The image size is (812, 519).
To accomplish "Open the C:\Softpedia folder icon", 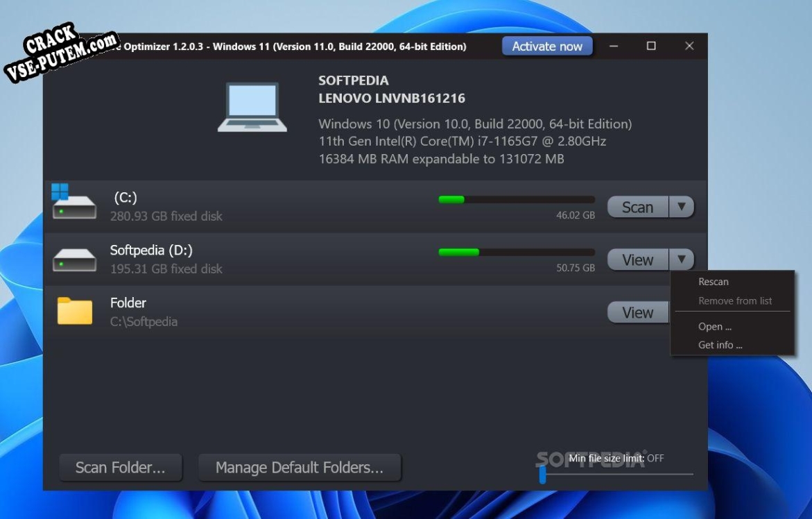I will click(74, 311).
